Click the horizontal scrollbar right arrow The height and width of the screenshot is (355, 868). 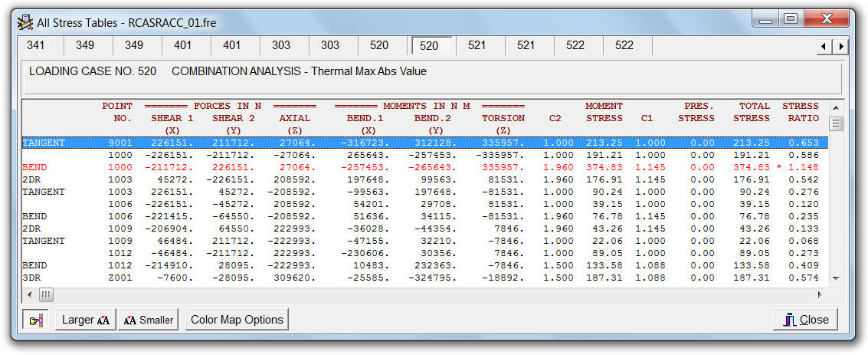pyautogui.click(x=821, y=294)
